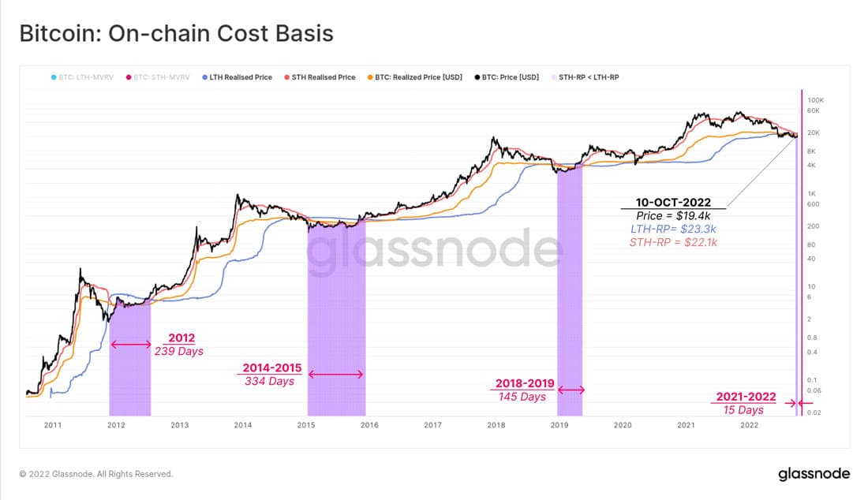Click the glassnode watermark in chart center
Screen dimensions: 868x500
[434, 250]
